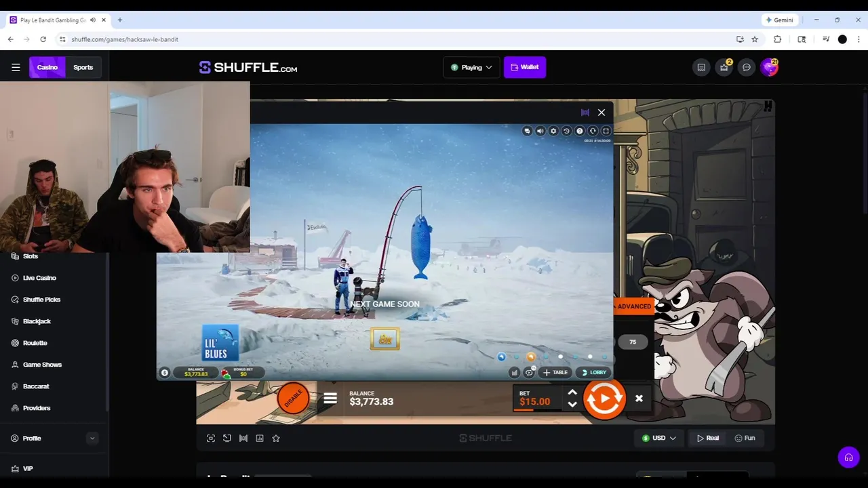868x488 pixels.
Task: Bookmark this page star icon
Action: tap(755, 39)
